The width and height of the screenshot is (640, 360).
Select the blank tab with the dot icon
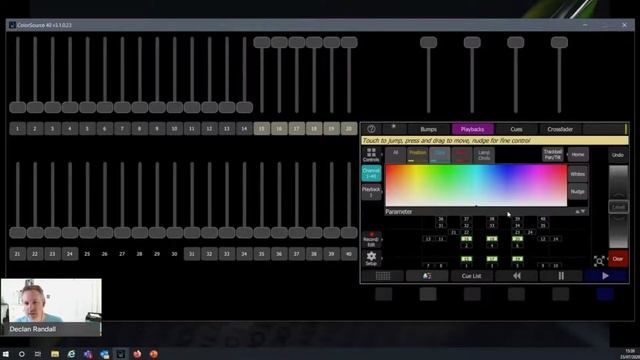394,129
